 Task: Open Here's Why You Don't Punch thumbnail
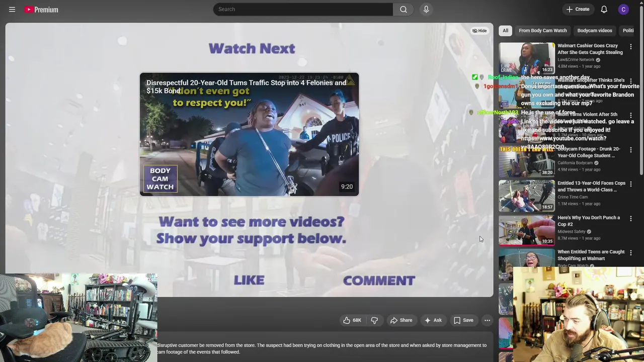pos(527,230)
